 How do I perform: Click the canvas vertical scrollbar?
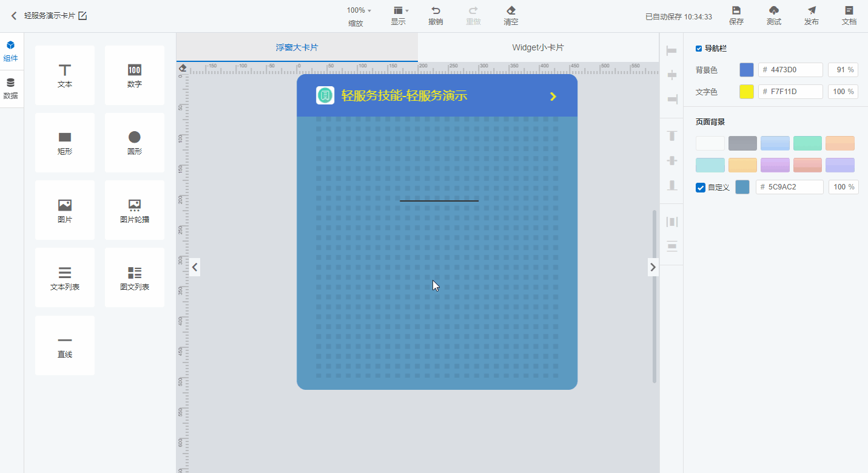[x=654, y=296]
